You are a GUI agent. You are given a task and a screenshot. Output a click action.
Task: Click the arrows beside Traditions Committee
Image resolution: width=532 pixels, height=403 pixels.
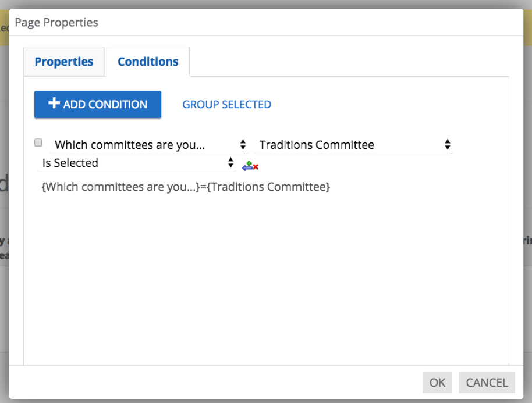point(447,145)
